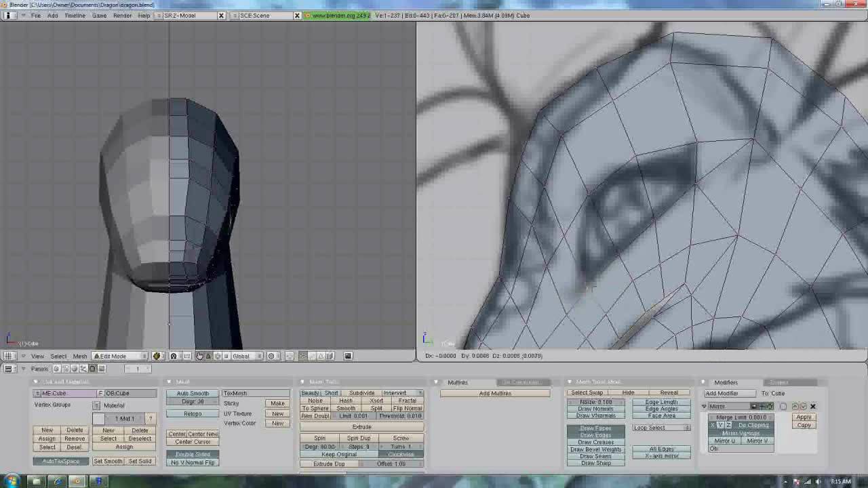Click Apply on the Mirror modifier
This screenshot has height=488, width=868.
[804, 418]
